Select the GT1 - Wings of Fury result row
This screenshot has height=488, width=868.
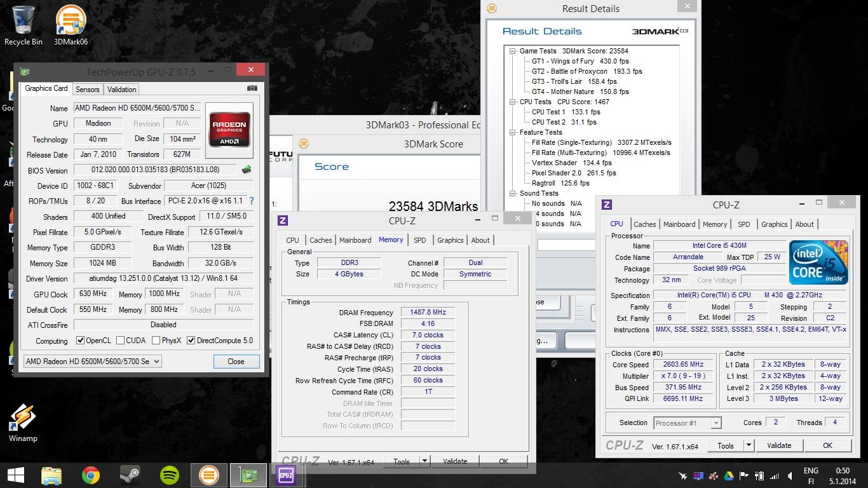[x=580, y=61]
